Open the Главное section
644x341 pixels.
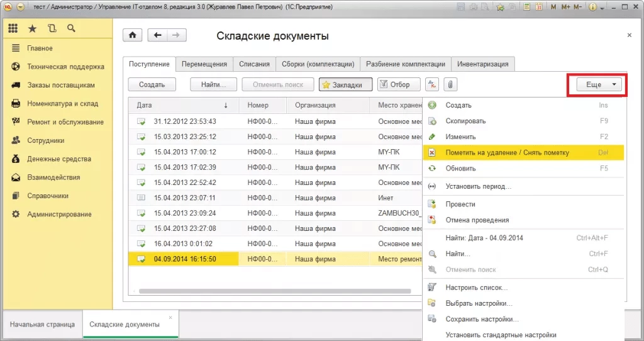pyautogui.click(x=40, y=48)
